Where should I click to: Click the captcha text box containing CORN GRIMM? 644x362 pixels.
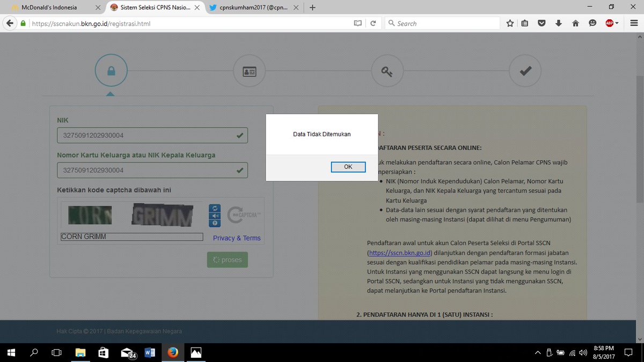click(132, 237)
